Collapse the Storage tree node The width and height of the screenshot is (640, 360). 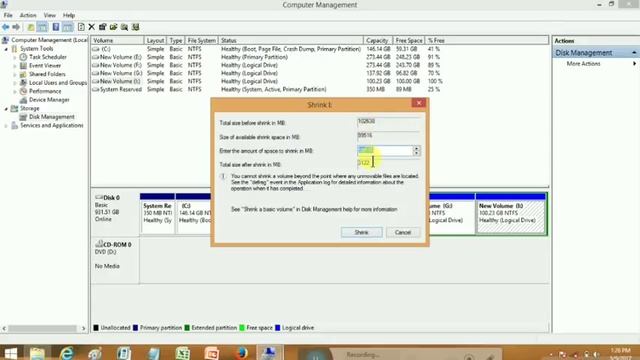point(6,109)
